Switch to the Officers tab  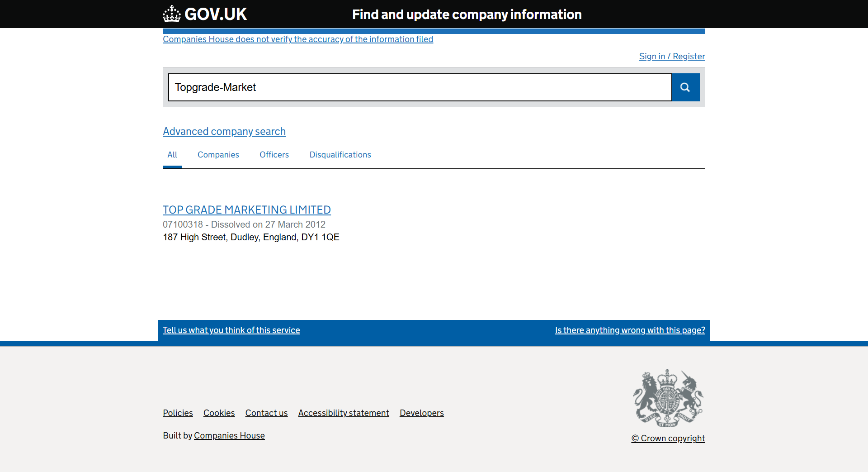tap(274, 155)
